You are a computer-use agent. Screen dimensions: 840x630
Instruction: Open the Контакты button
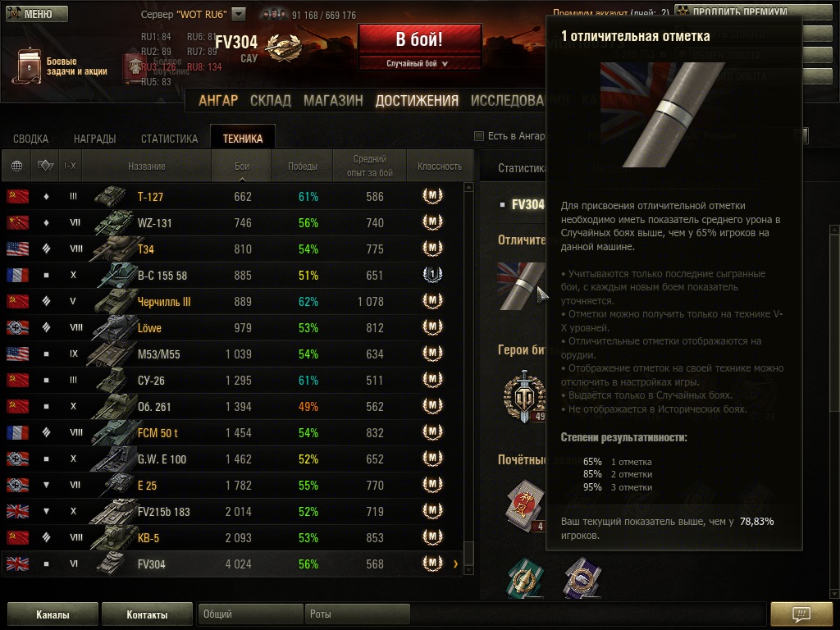coord(147,614)
